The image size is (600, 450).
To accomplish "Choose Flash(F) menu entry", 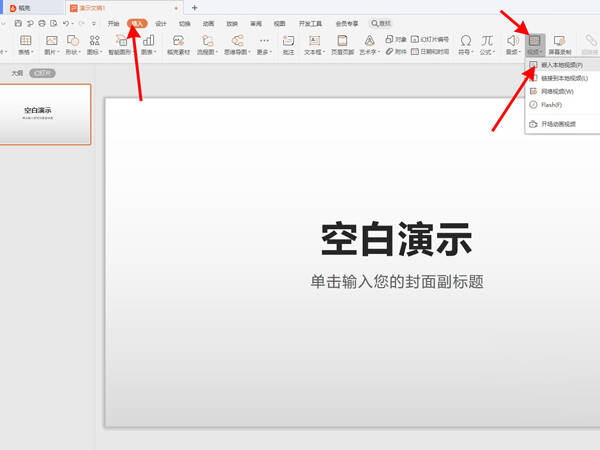I will click(563, 104).
